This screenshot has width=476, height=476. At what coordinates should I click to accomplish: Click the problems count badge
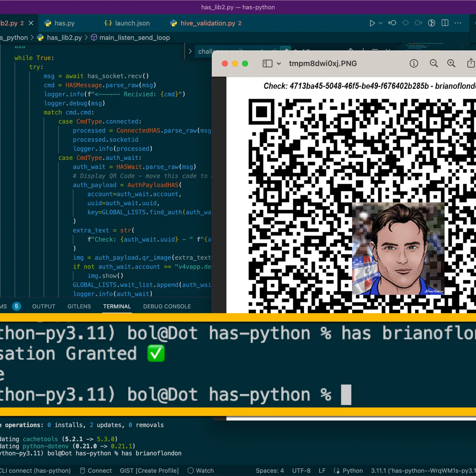[x=16, y=306]
